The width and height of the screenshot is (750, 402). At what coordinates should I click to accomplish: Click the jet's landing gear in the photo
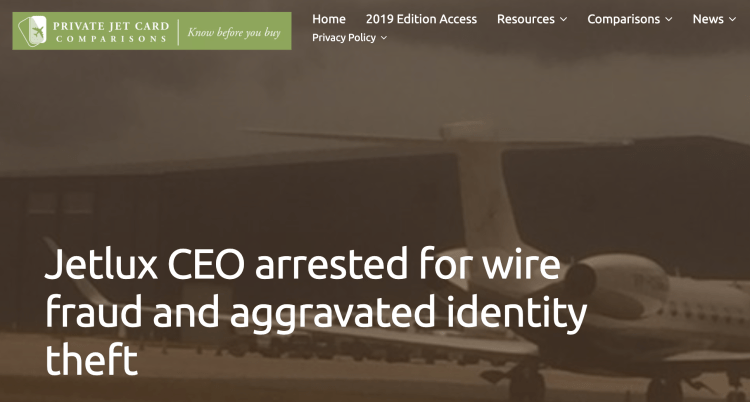click(526, 383)
